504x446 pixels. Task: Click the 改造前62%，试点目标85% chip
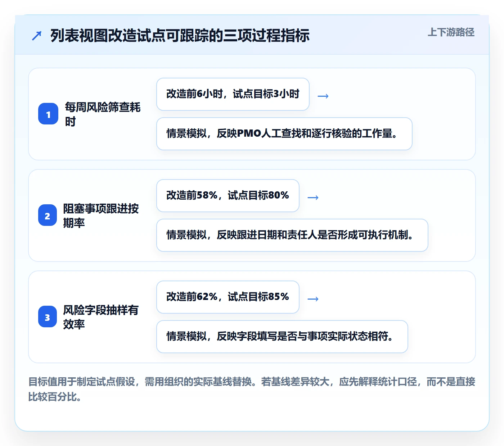(x=228, y=297)
